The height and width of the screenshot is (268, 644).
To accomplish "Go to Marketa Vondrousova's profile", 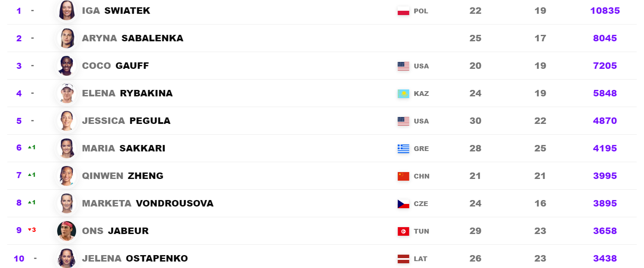I will point(147,203).
